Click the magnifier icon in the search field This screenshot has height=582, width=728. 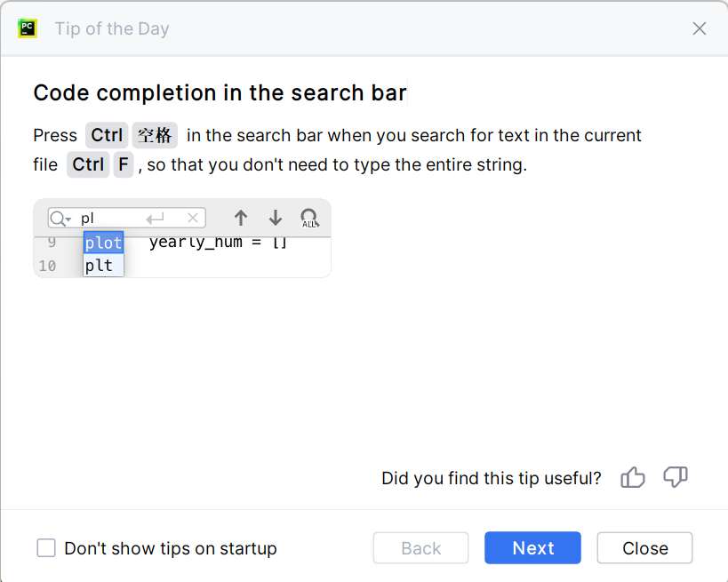(60, 219)
